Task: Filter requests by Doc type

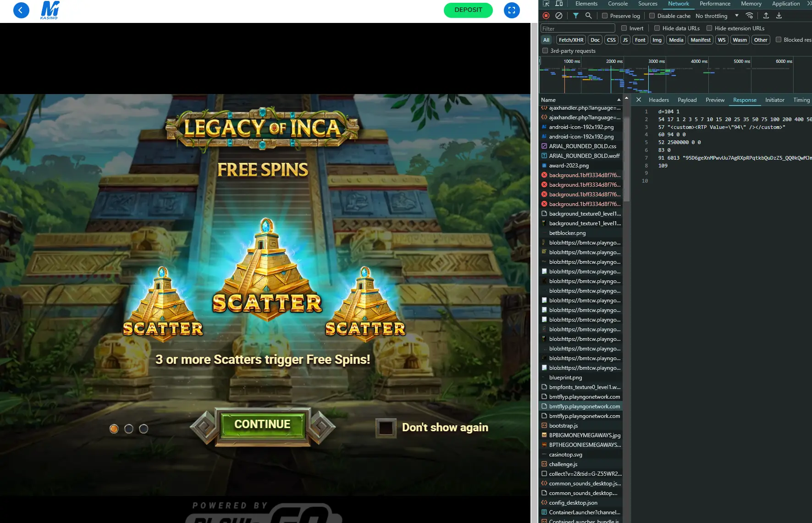Action: coord(595,40)
